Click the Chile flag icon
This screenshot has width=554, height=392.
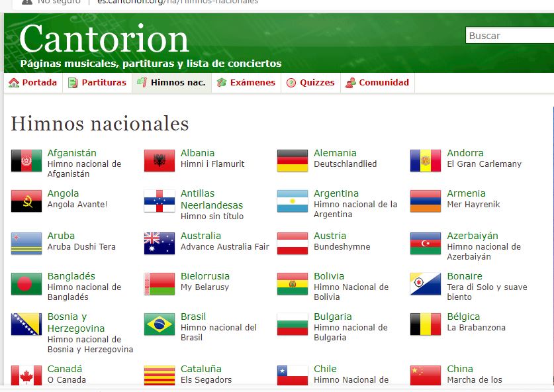click(x=292, y=375)
